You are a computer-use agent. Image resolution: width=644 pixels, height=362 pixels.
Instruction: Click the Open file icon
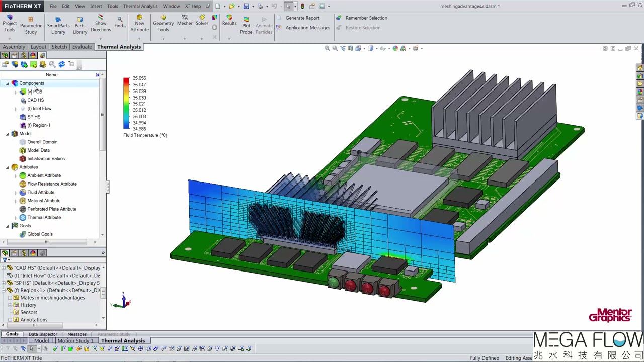(231, 6)
